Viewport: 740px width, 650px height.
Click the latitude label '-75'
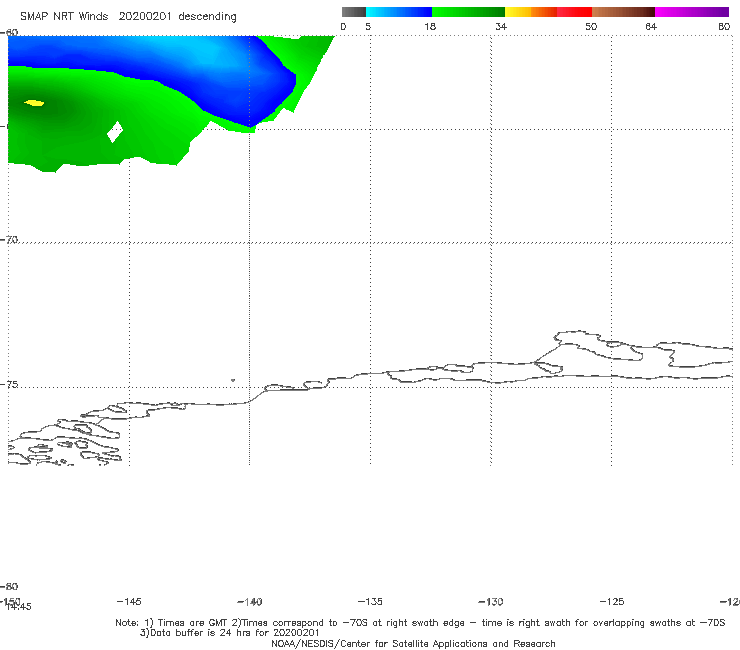[x=9, y=384]
